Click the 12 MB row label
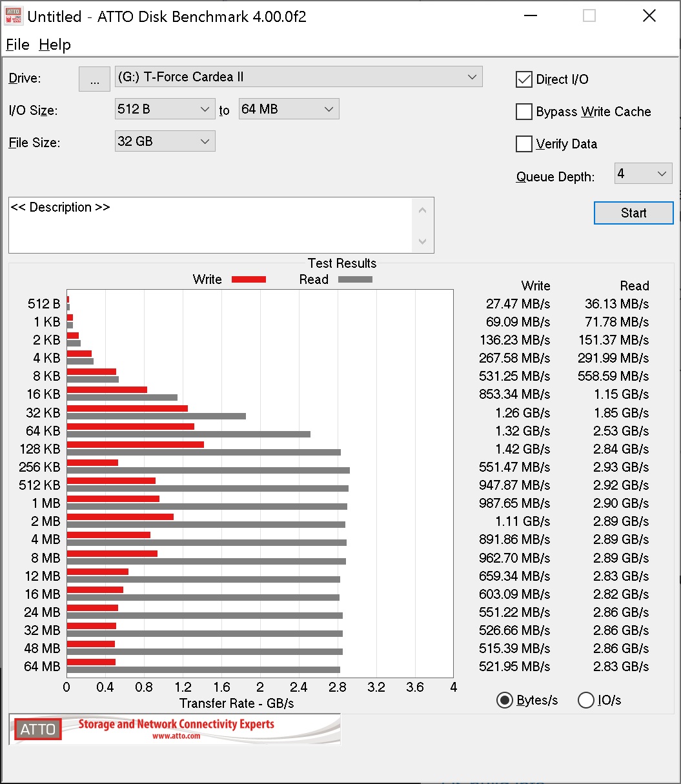Screen dimensions: 681x784 (x=43, y=576)
